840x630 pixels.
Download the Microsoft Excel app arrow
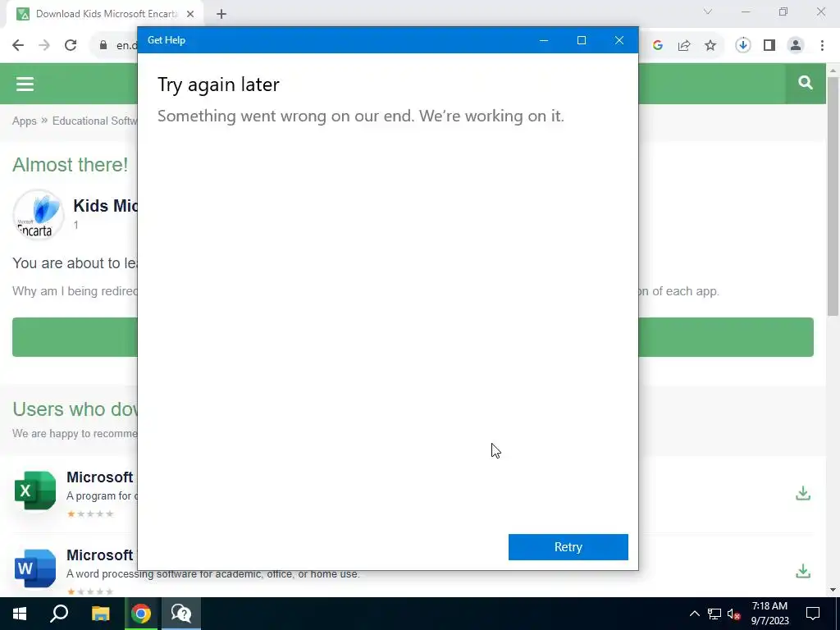coord(802,493)
